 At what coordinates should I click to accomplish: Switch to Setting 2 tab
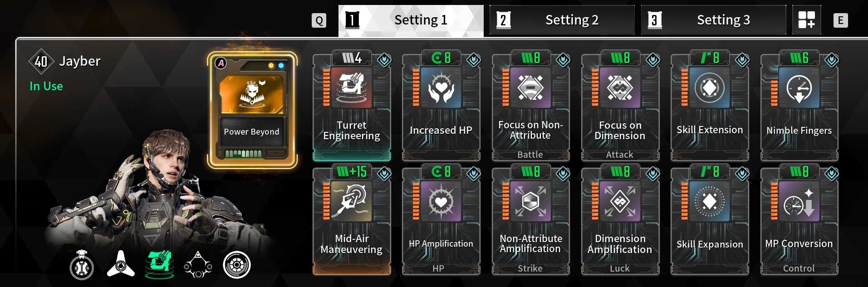click(x=562, y=20)
